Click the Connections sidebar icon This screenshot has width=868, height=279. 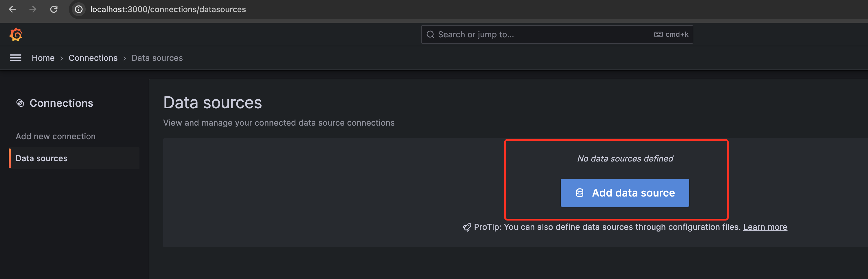tap(20, 103)
